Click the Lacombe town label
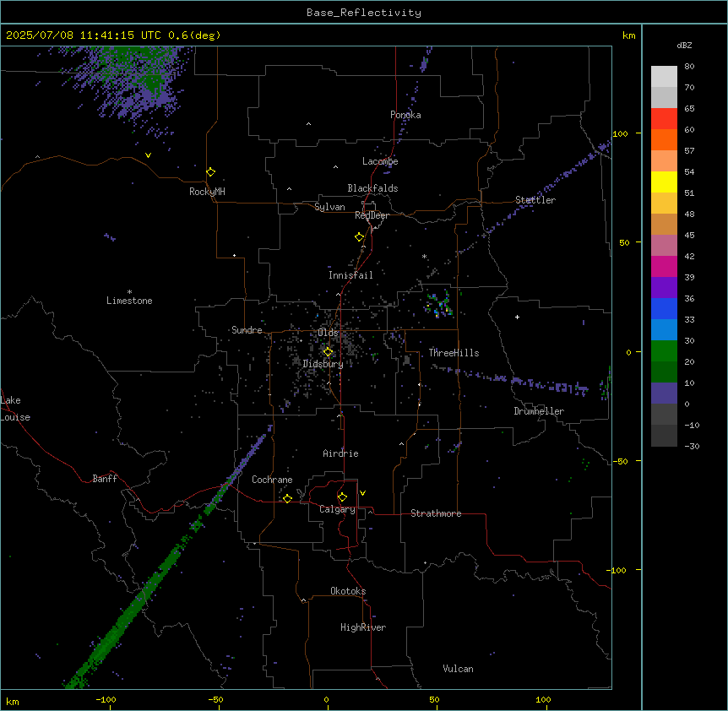The height and width of the screenshot is (711, 728). (x=380, y=161)
